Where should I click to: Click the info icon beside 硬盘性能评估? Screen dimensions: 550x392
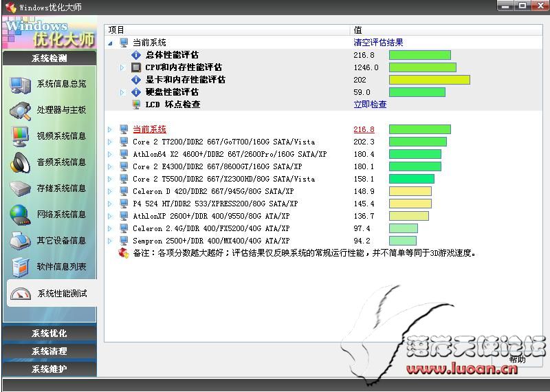click(136, 92)
